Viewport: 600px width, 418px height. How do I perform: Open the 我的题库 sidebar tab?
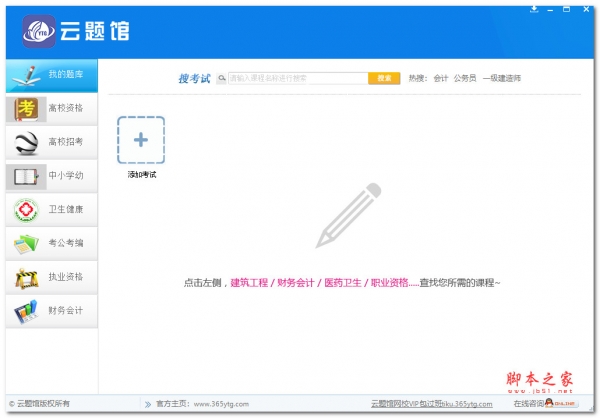click(x=54, y=75)
